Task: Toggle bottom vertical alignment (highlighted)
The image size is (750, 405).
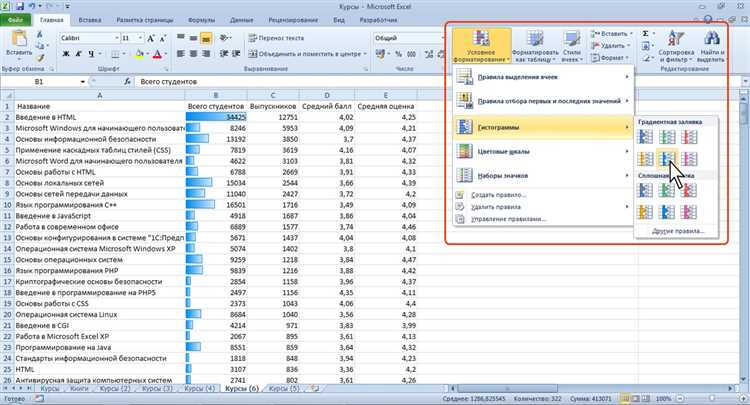Action: click(x=206, y=38)
